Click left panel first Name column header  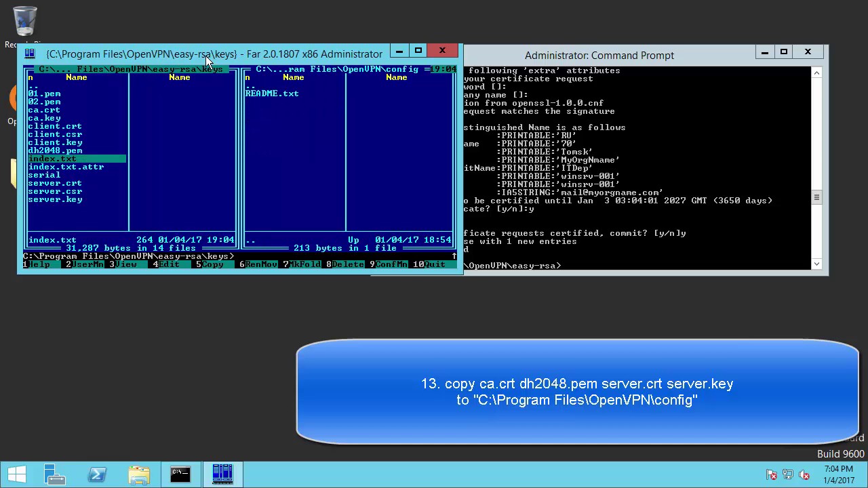coord(76,77)
